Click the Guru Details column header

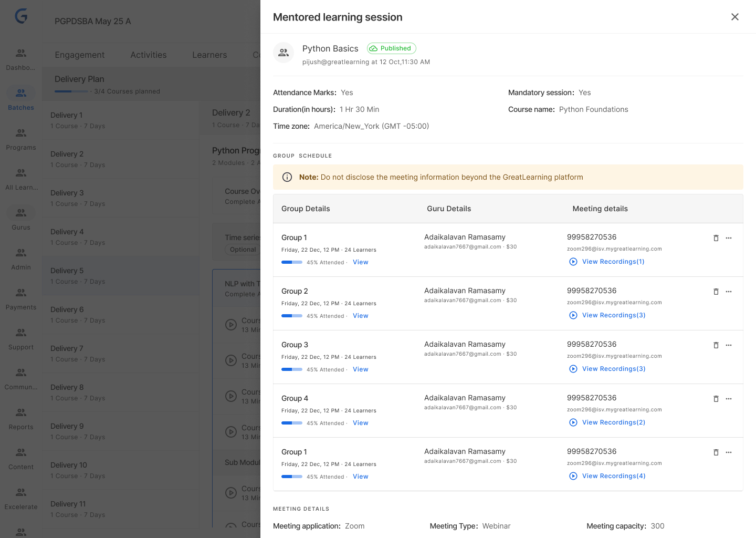(x=449, y=209)
